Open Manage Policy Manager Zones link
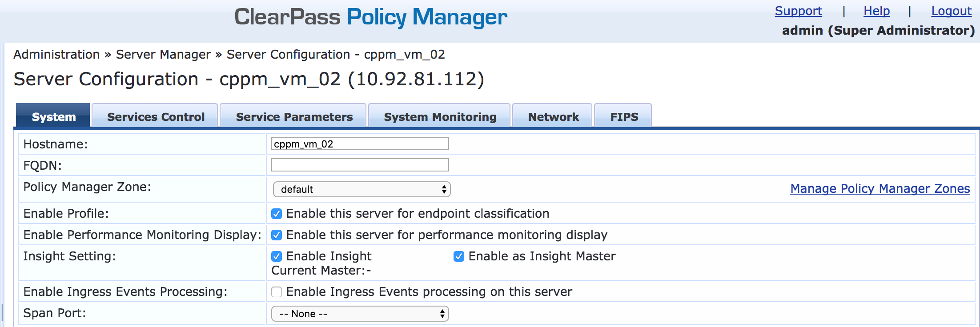 [x=880, y=188]
